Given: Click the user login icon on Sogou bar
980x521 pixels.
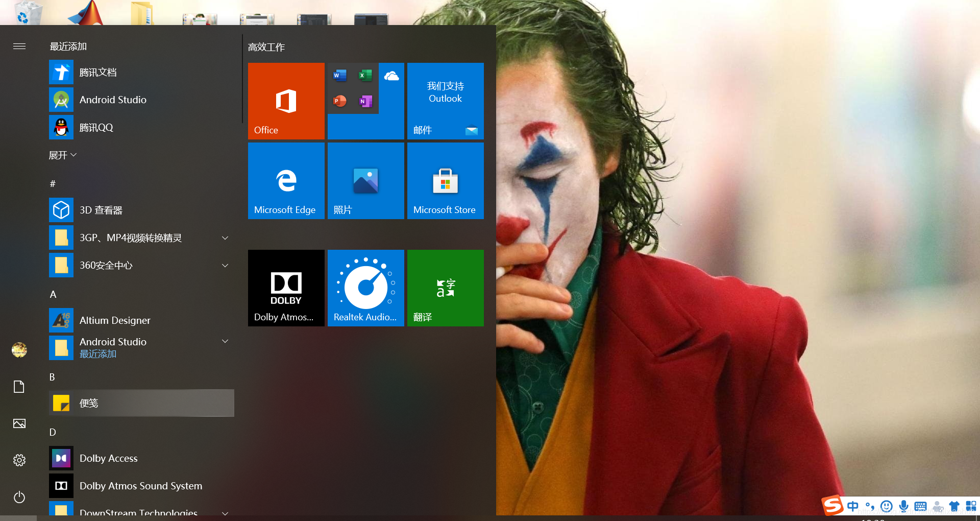Looking at the screenshot, I should (x=938, y=506).
